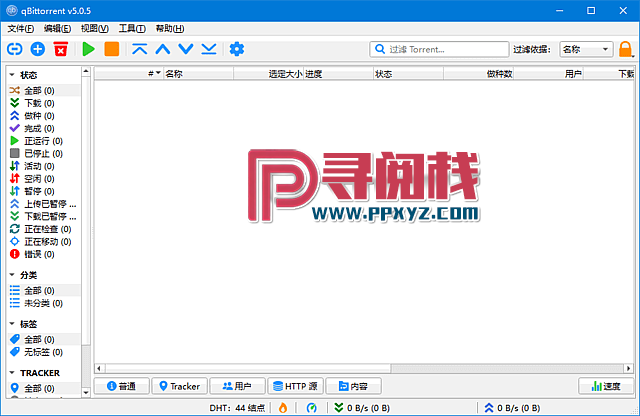Select the 错误 (0) filter

point(44,254)
